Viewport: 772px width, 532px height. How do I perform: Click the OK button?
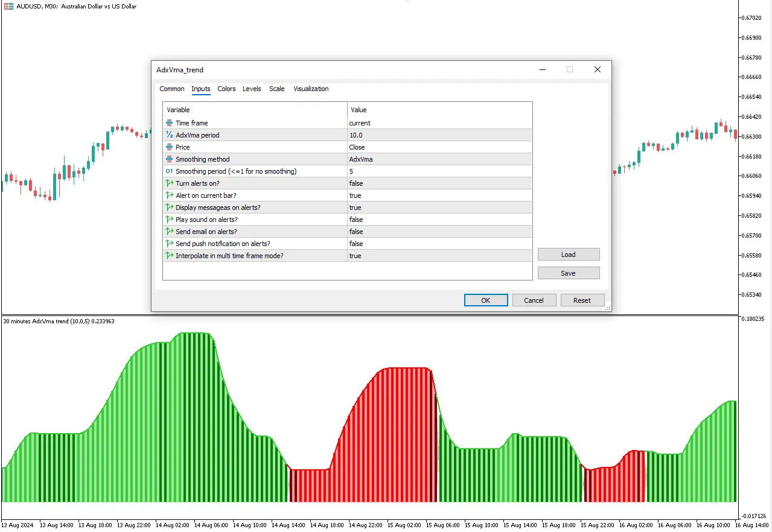(486, 300)
